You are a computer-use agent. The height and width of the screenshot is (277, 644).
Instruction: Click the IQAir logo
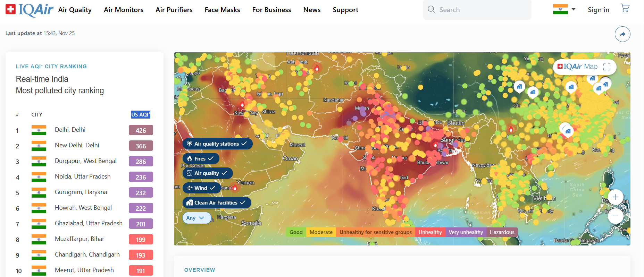coord(30,10)
